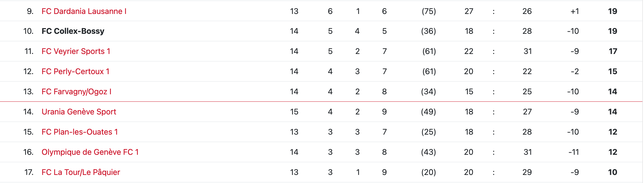Open Urania Genève Sport team link
This screenshot has height=183, width=644.
click(79, 112)
